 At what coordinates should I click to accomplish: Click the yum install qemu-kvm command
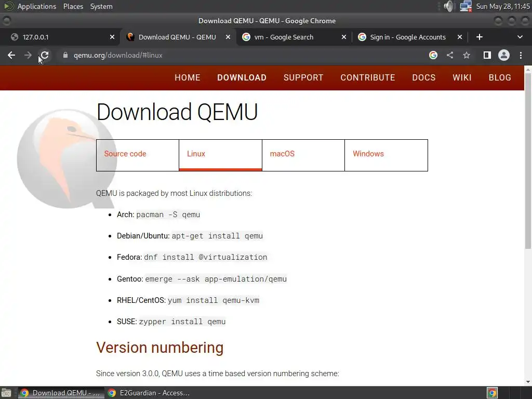pos(214,301)
